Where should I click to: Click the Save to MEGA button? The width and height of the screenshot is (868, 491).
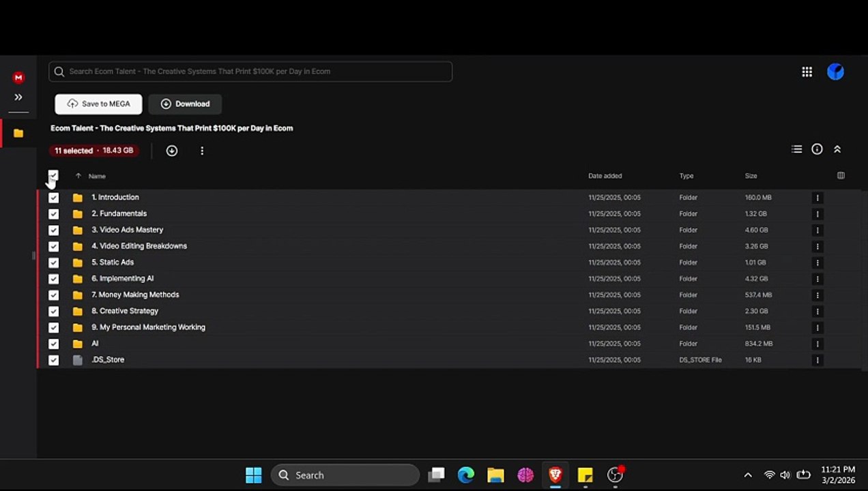coord(98,104)
